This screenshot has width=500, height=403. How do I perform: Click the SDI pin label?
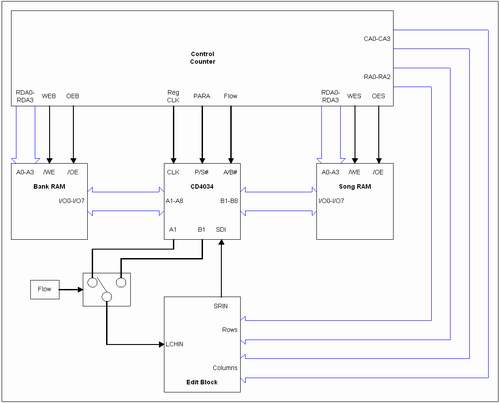221,229
